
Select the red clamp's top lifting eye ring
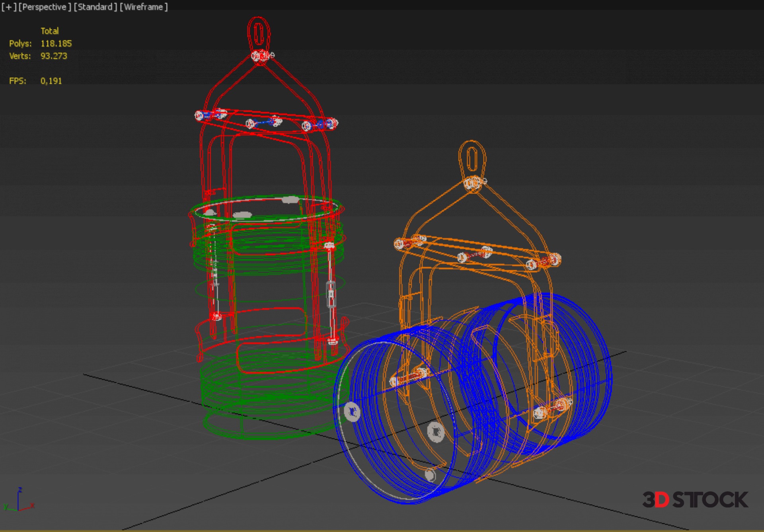[x=259, y=33]
